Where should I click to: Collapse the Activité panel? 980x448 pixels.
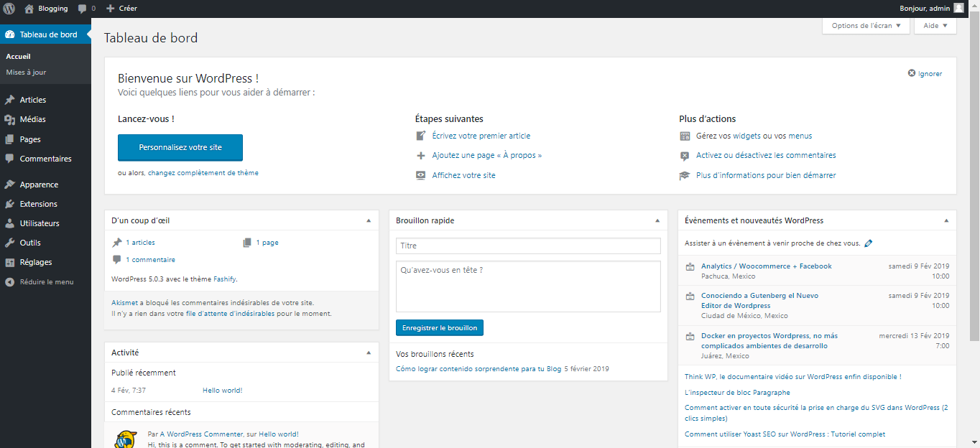369,353
